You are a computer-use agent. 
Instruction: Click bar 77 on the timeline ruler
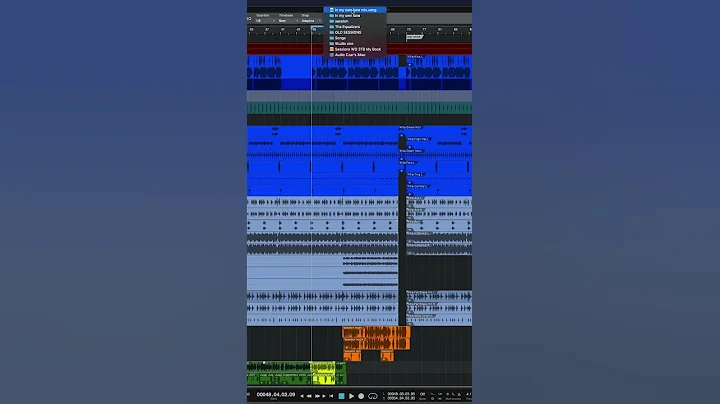[x=424, y=29]
